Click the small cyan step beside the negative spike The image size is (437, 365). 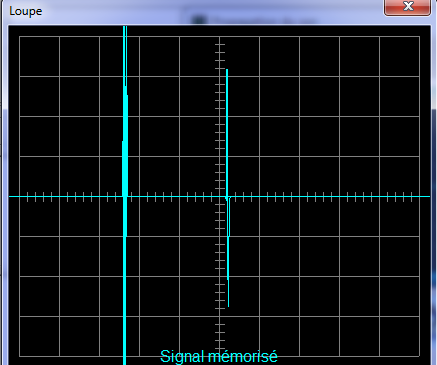tap(229, 217)
